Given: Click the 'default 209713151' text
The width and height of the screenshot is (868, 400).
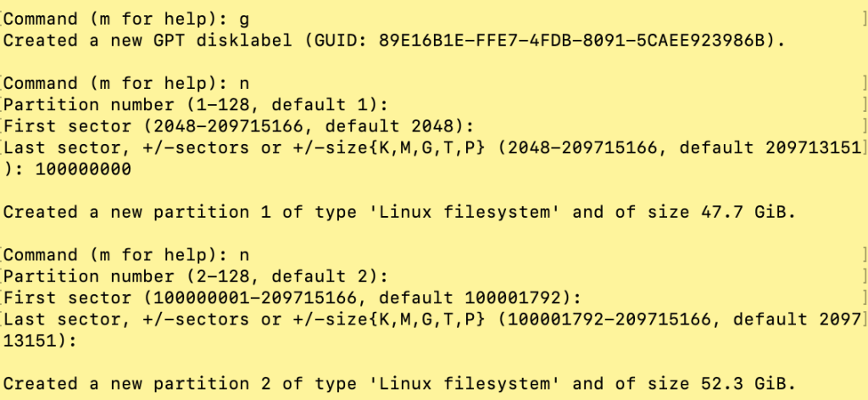Looking at the screenshot, I should [791, 147].
